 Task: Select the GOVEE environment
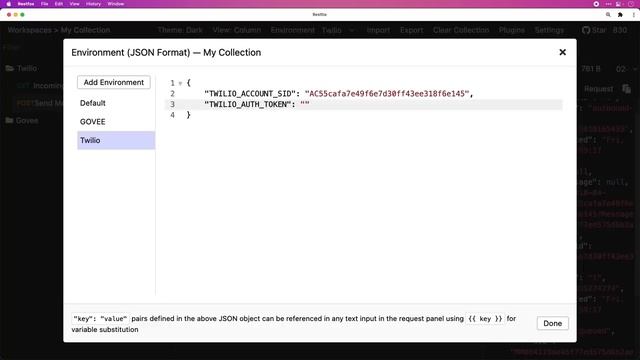[x=116, y=122]
